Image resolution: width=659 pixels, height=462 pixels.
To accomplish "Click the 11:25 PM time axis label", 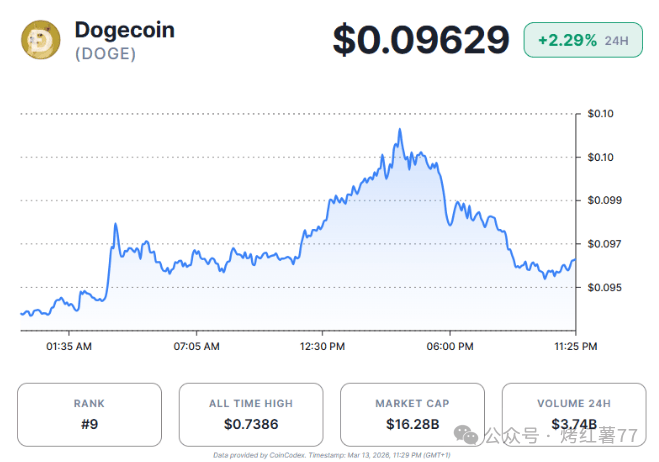I will pyautogui.click(x=575, y=346).
